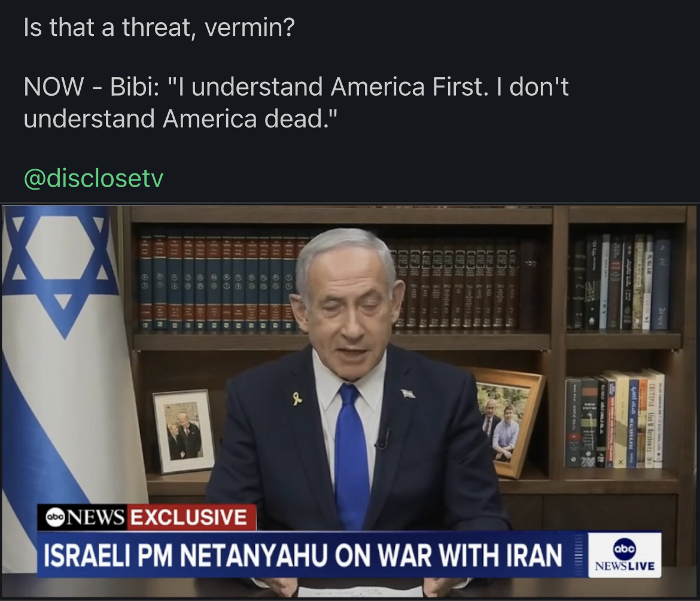Click the vertical striped bar beside the headline

pyautogui.click(x=579, y=555)
